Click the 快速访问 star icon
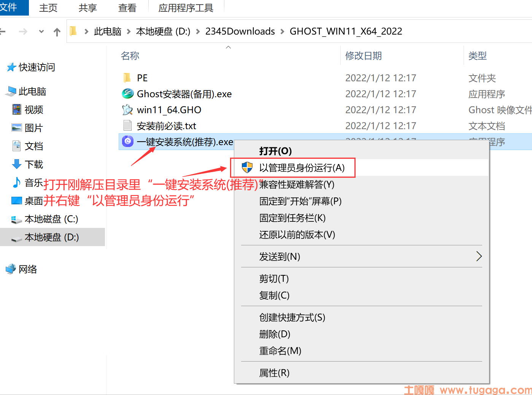The image size is (532, 395). pyautogui.click(x=11, y=68)
